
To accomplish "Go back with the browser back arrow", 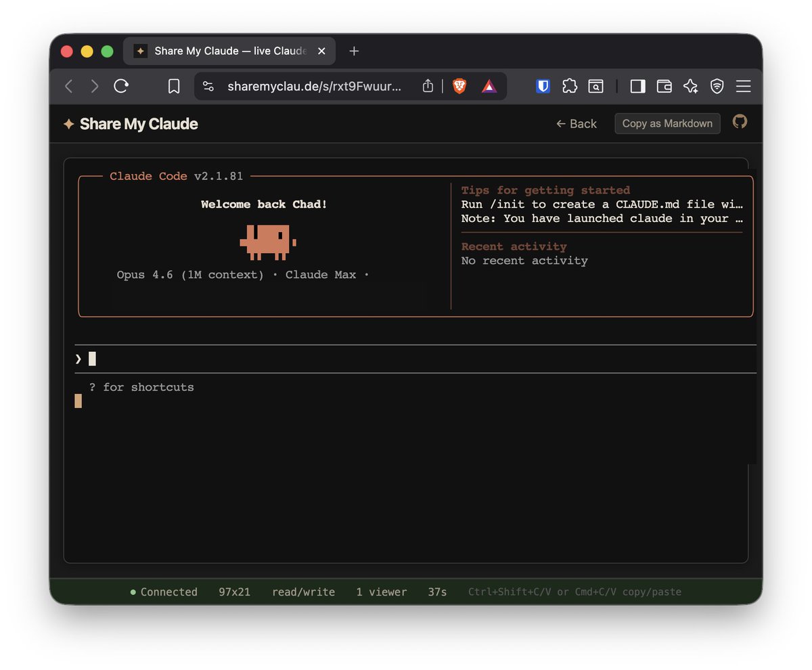I will (68, 86).
